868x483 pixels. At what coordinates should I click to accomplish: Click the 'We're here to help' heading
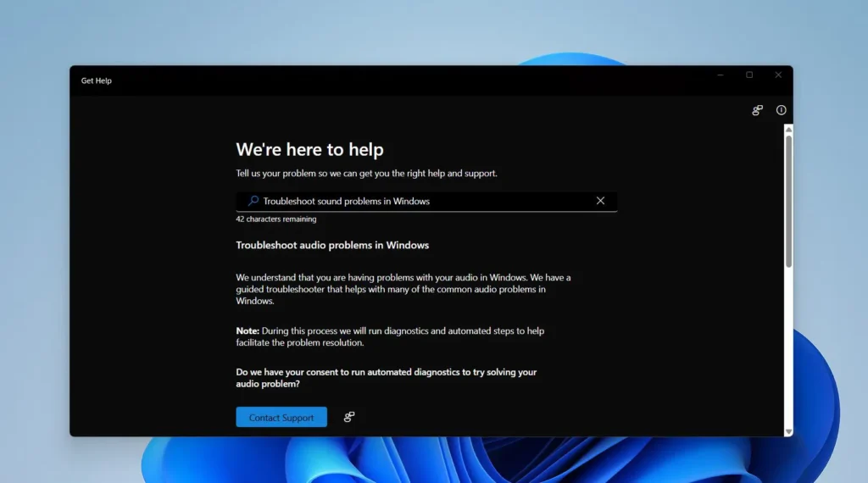point(309,149)
